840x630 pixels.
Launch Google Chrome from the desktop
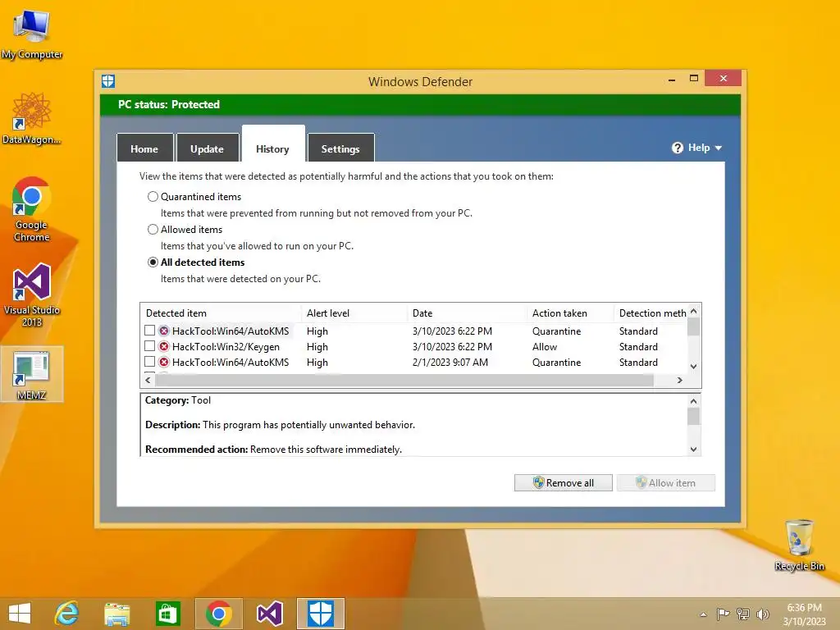[32, 209]
